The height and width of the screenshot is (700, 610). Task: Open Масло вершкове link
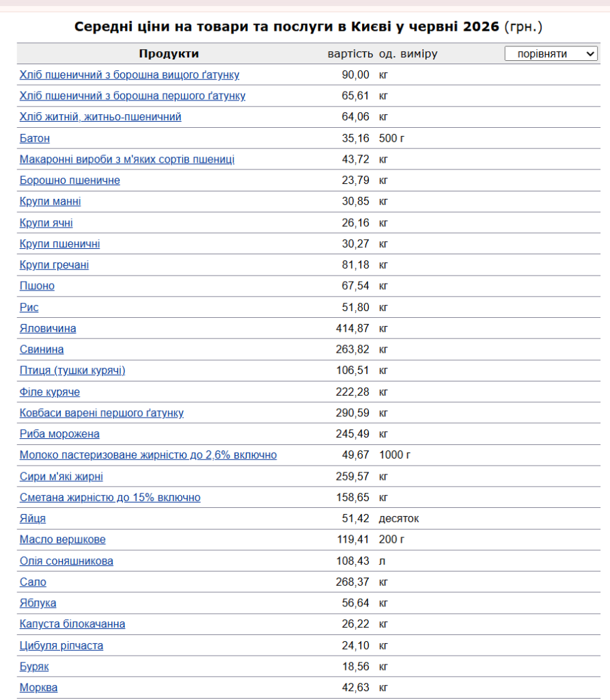pos(62,539)
